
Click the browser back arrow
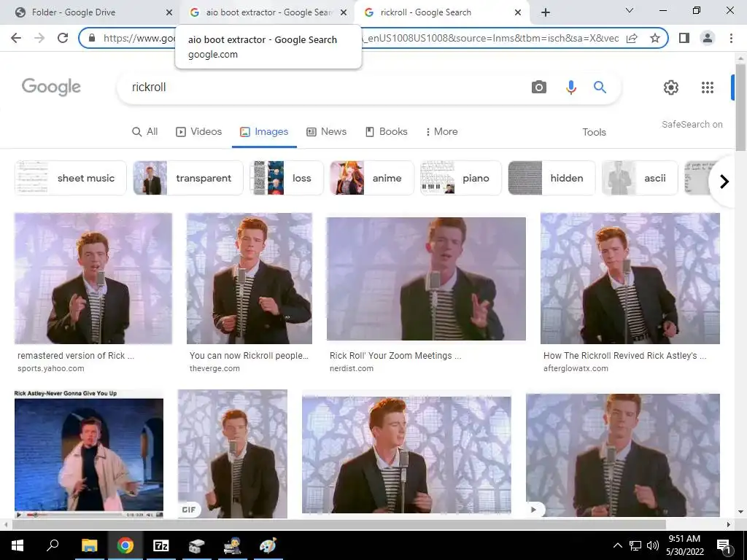pos(16,38)
